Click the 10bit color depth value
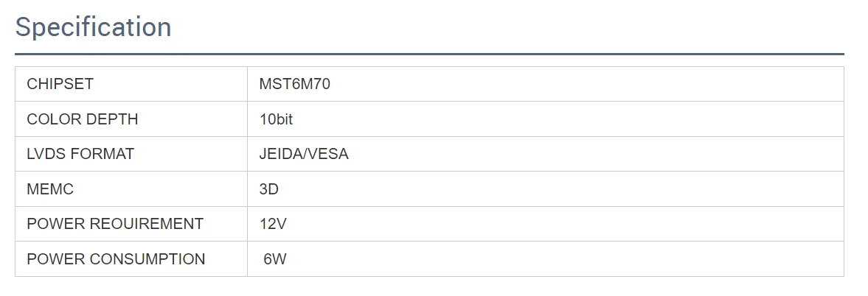 coord(276,119)
